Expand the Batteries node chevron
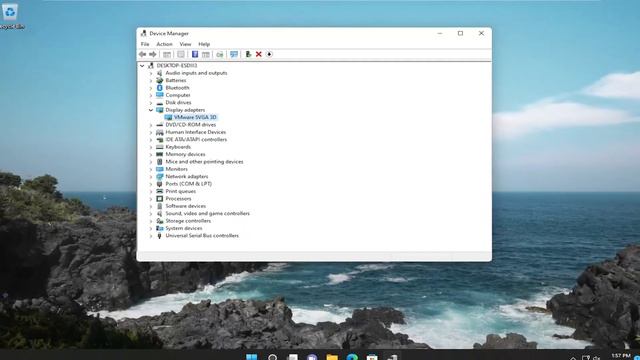The width and height of the screenshot is (640, 360). coord(151,80)
